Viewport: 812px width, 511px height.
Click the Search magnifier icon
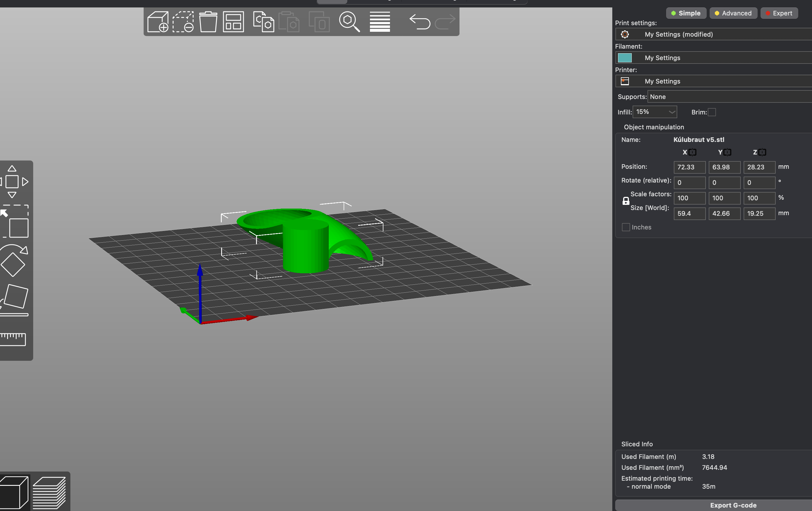pos(349,22)
